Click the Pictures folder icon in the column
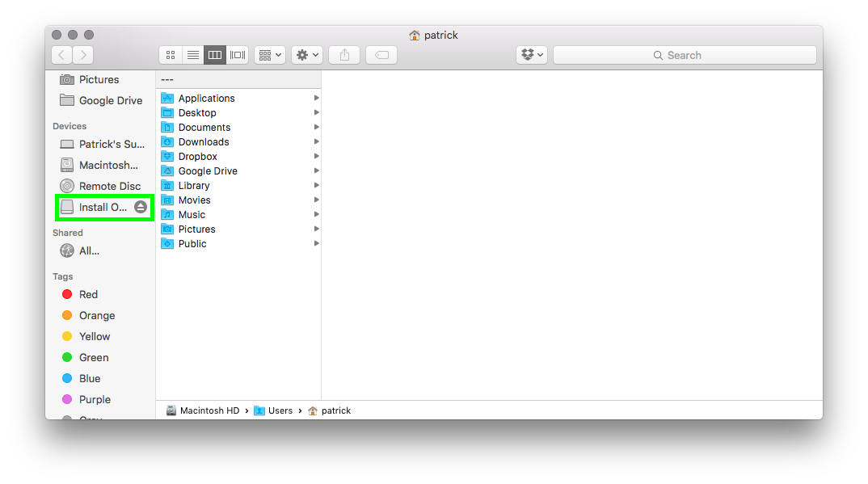 [x=167, y=229]
